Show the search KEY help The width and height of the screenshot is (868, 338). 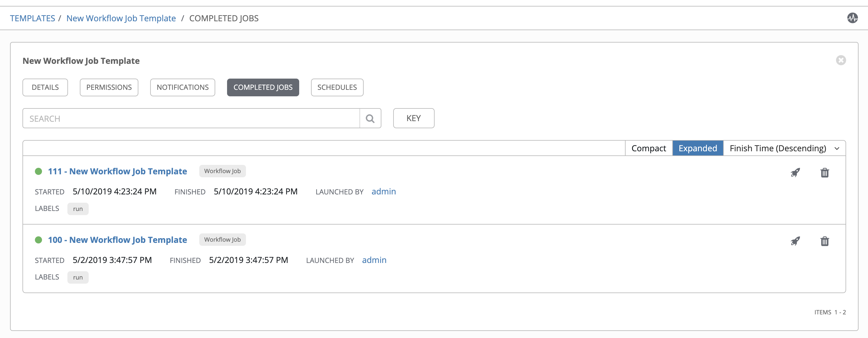pyautogui.click(x=413, y=118)
